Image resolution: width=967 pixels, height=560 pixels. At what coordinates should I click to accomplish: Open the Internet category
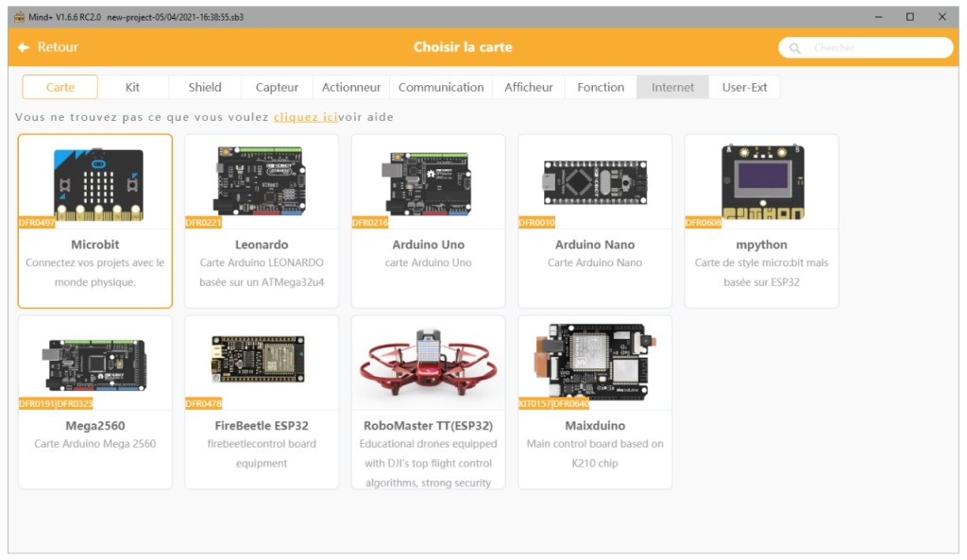click(x=672, y=86)
